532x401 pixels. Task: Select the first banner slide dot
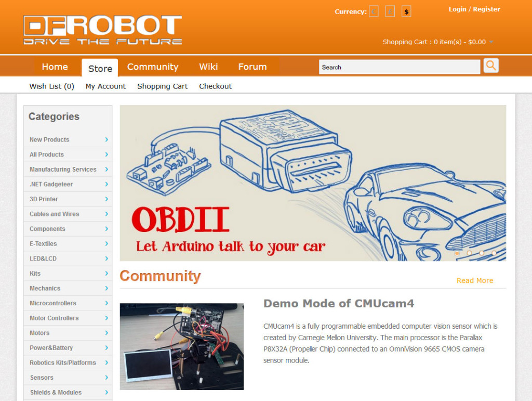click(x=457, y=253)
